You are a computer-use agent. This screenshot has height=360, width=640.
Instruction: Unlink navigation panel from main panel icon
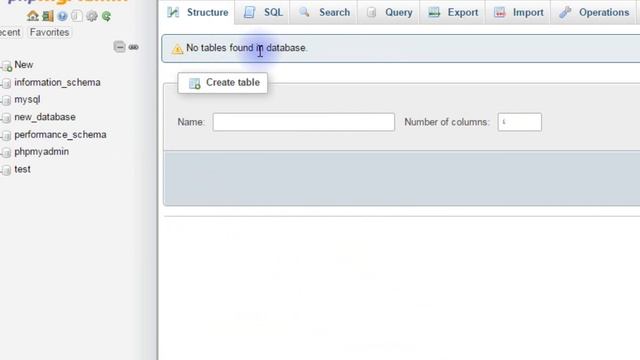[x=133, y=47]
